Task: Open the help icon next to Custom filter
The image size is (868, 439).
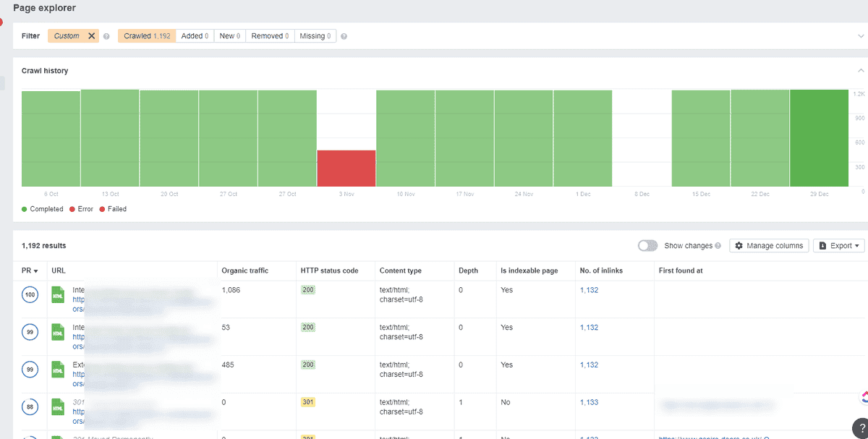Action: (x=106, y=36)
